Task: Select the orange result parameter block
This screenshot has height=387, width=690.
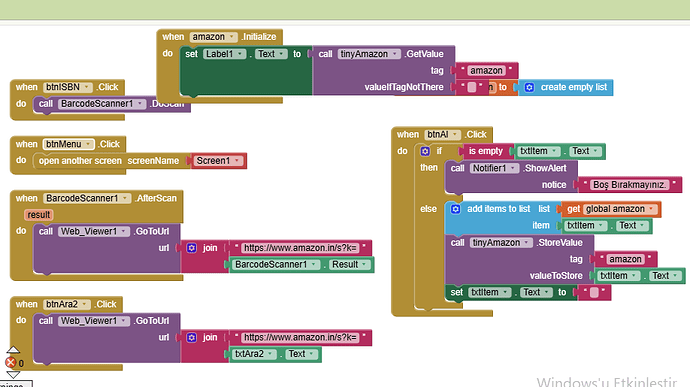Action: (x=39, y=215)
